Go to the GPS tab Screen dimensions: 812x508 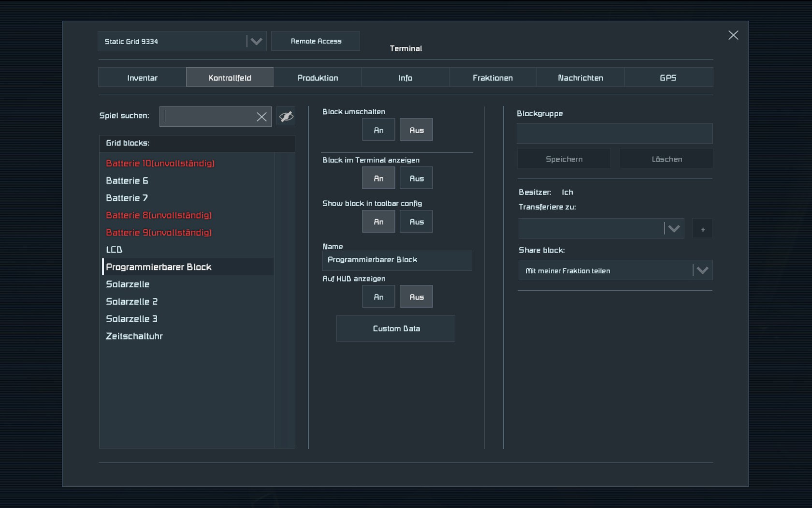pyautogui.click(x=668, y=78)
